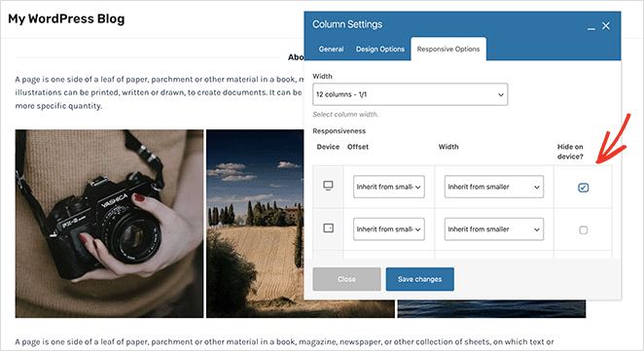Expand desktop Offset Inherit from smaller dropdown
Image resolution: width=644 pixels, height=351 pixels.
click(x=388, y=187)
